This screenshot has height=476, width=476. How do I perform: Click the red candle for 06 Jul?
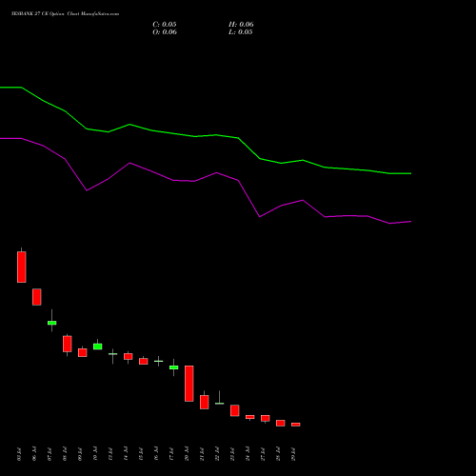[x=37, y=297]
